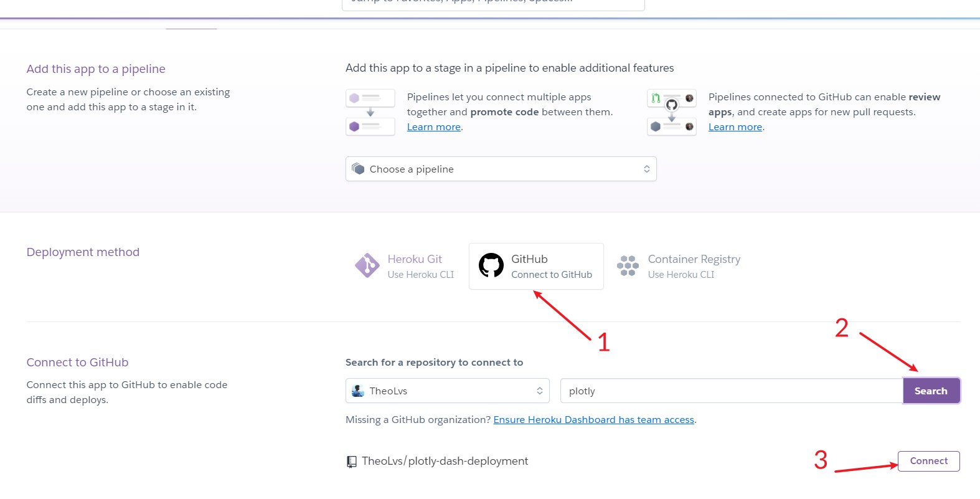Click the Jump to Favorites search box

(493, 4)
